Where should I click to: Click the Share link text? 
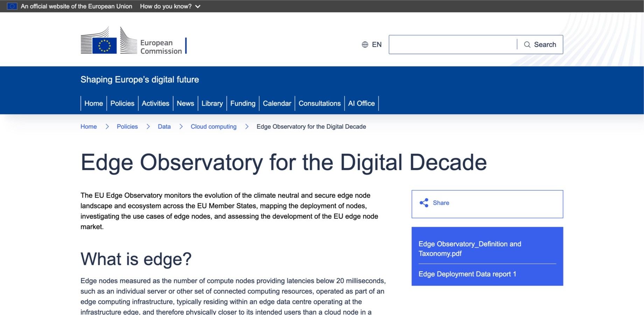[x=441, y=203]
